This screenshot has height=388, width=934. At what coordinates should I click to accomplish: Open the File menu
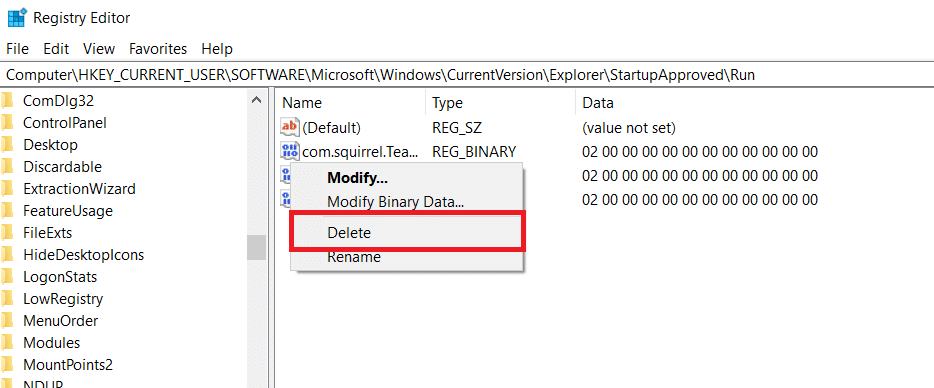(x=17, y=49)
